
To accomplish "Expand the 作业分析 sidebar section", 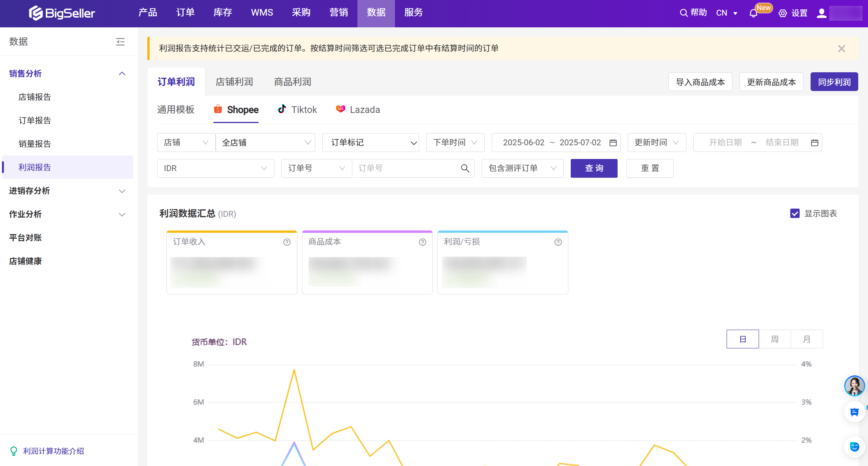I will pos(122,214).
